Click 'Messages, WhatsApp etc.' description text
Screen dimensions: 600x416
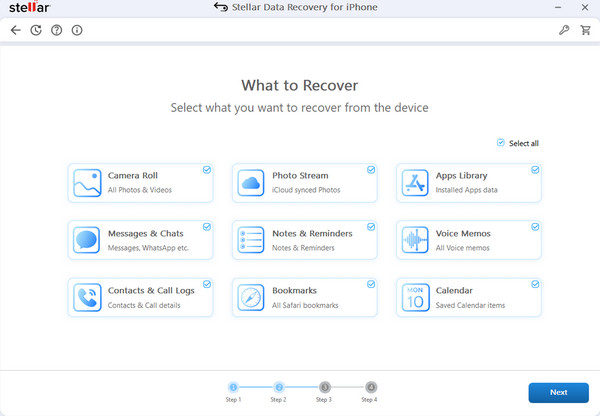(x=148, y=248)
